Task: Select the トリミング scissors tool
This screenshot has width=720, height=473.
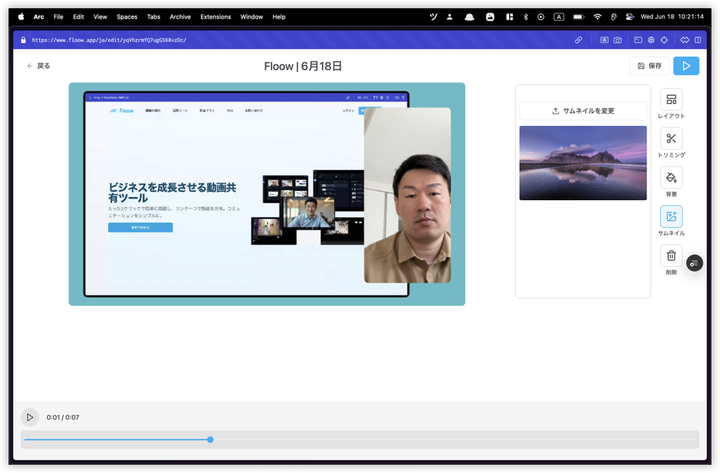Action: click(671, 140)
